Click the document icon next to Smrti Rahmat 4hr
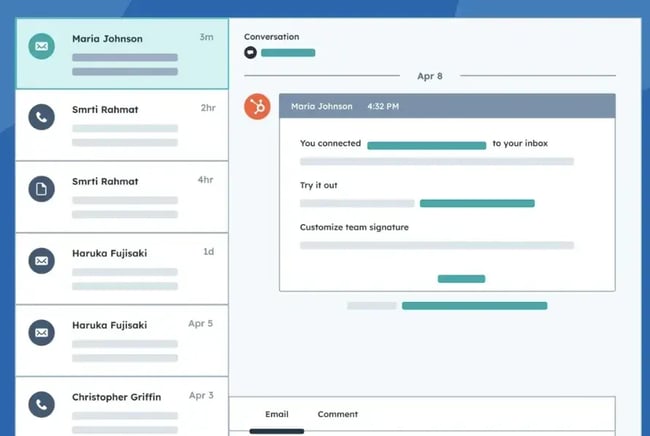Screen dimensions: 650x436 41,189
